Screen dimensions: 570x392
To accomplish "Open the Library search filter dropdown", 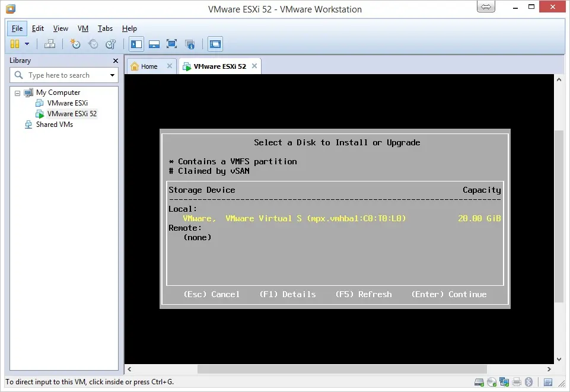I will 112,75.
